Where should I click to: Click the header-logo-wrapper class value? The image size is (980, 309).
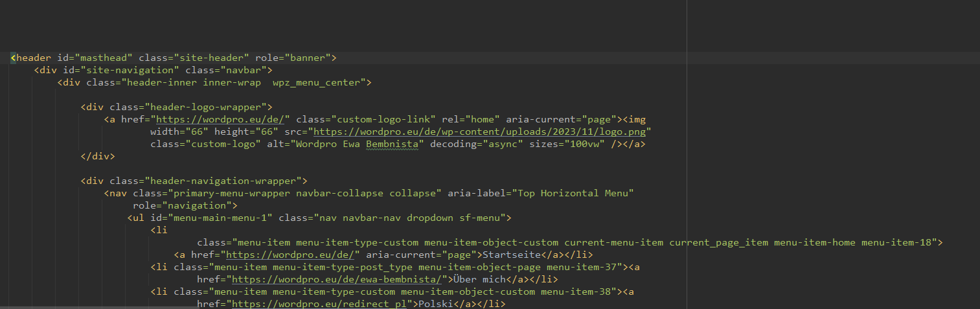click(205, 108)
